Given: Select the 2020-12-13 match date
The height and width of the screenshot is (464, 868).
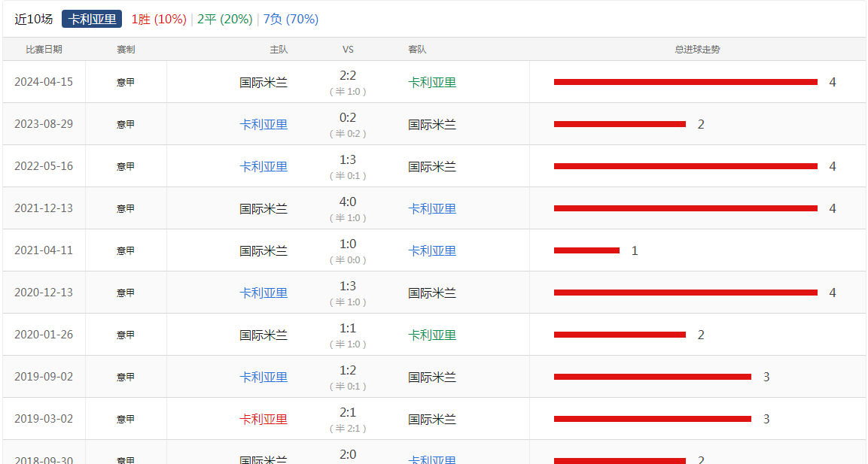Looking at the screenshot, I should coord(44,293).
